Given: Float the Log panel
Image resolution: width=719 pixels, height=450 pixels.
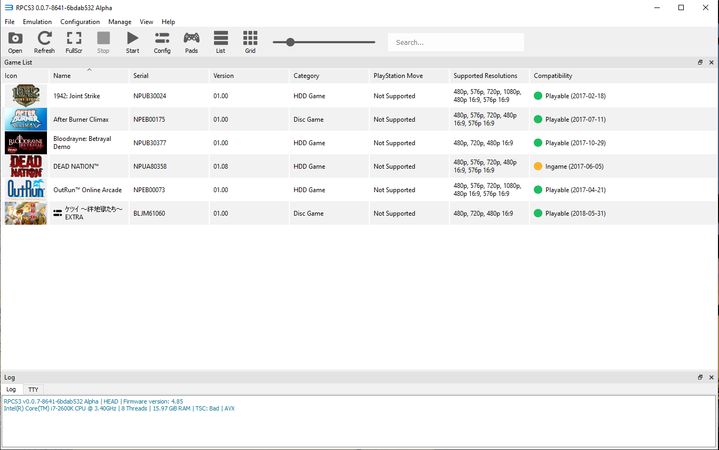Looking at the screenshot, I should pyautogui.click(x=700, y=377).
